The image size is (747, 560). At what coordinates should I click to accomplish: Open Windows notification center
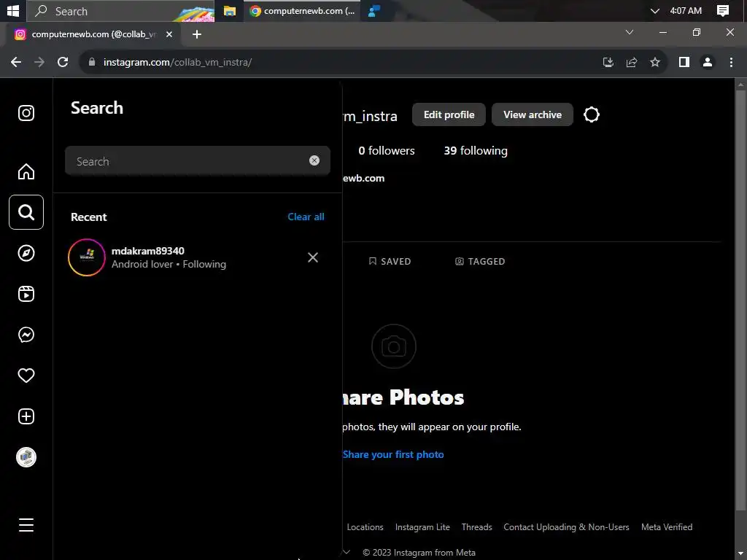[x=723, y=11]
